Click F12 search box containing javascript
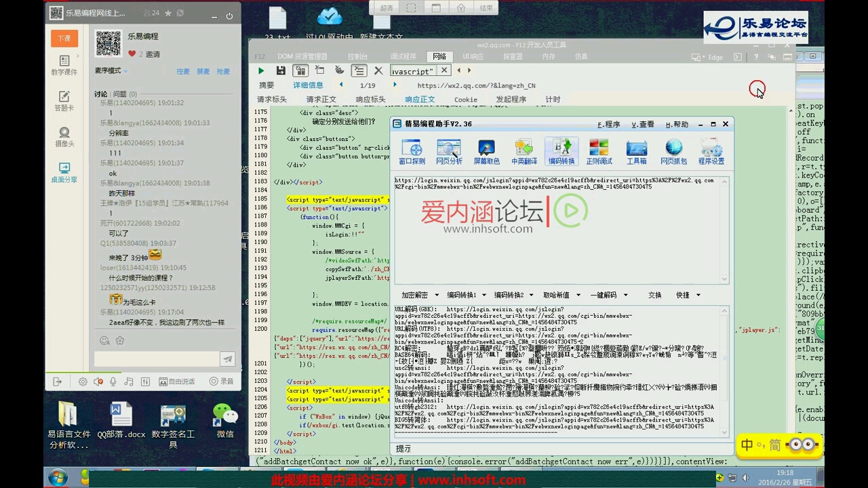Screen dimensions: 868x488 click(414, 70)
